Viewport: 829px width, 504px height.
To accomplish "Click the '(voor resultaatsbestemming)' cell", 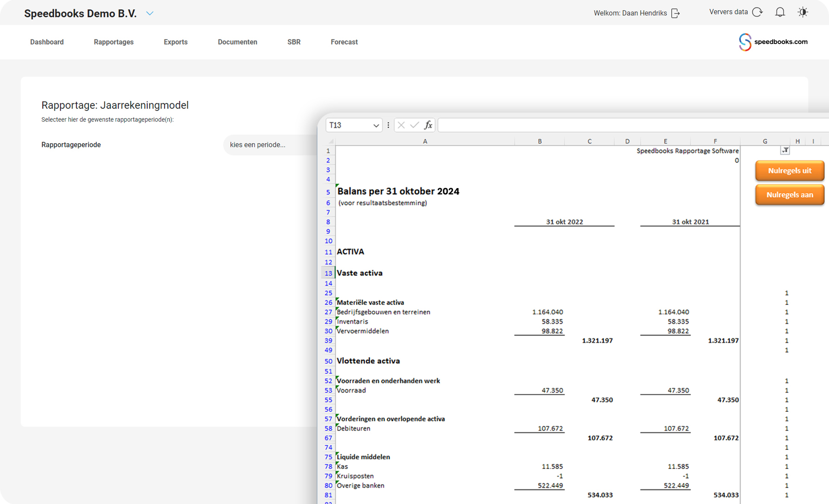I will 383,203.
